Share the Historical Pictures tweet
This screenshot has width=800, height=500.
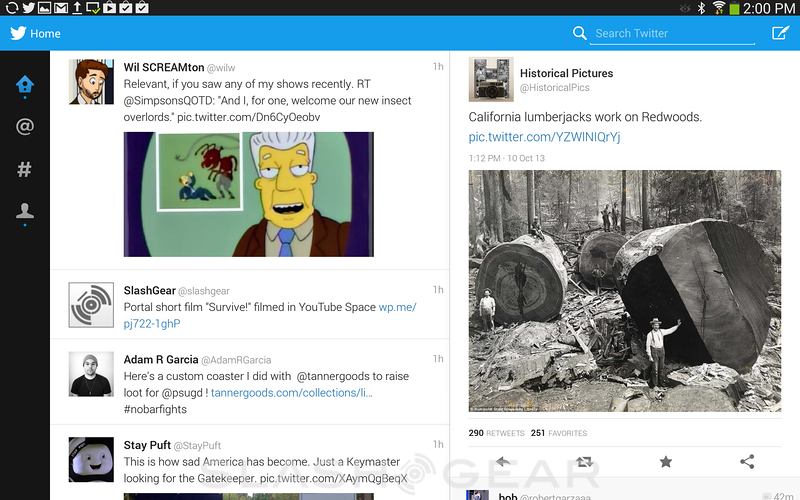click(x=747, y=462)
